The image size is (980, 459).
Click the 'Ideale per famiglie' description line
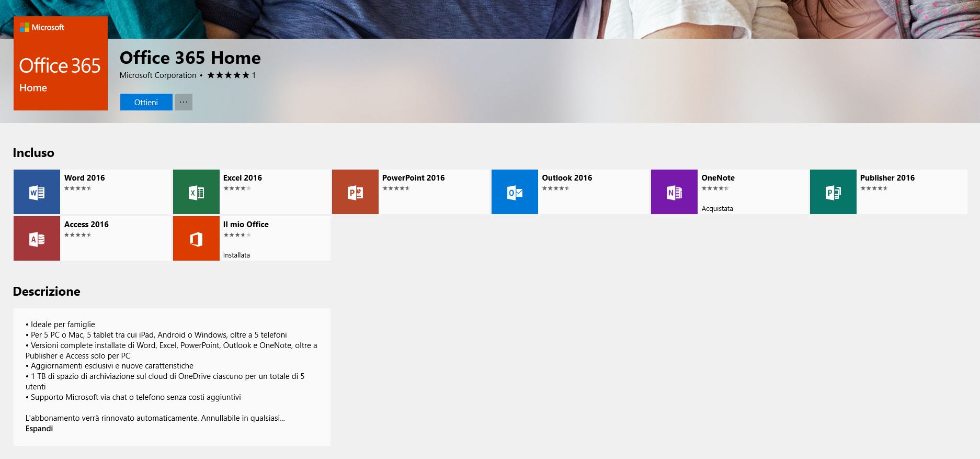(x=60, y=324)
